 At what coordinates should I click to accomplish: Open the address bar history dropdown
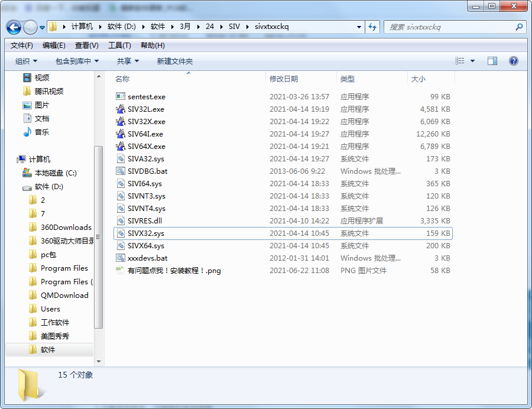point(359,27)
